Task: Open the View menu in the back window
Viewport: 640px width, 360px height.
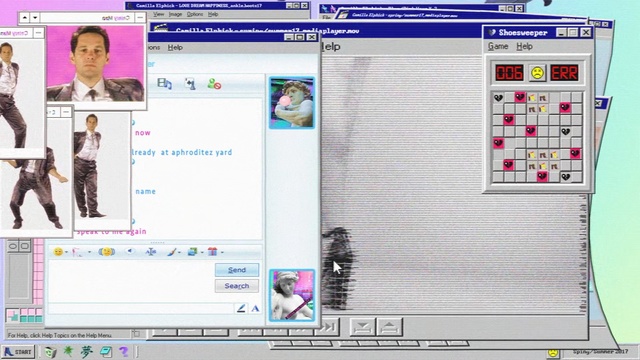Action: (x=158, y=14)
